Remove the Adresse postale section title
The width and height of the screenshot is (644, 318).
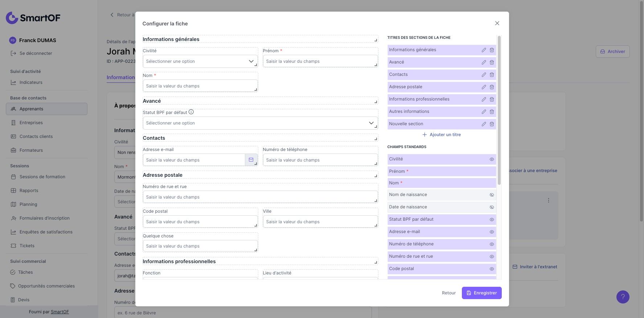pyautogui.click(x=492, y=87)
